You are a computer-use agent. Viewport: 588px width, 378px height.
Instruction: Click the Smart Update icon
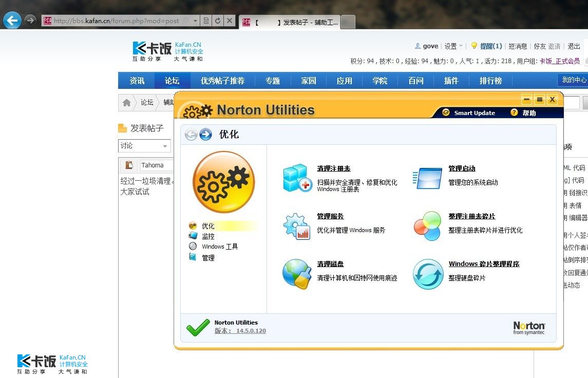click(x=446, y=112)
